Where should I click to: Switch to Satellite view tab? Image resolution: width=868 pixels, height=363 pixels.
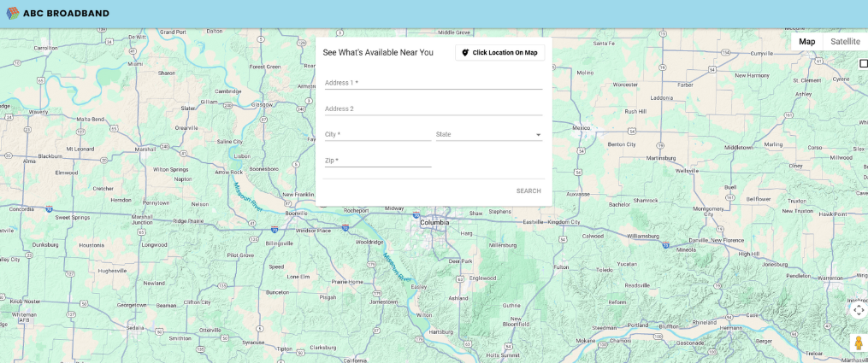(x=845, y=41)
